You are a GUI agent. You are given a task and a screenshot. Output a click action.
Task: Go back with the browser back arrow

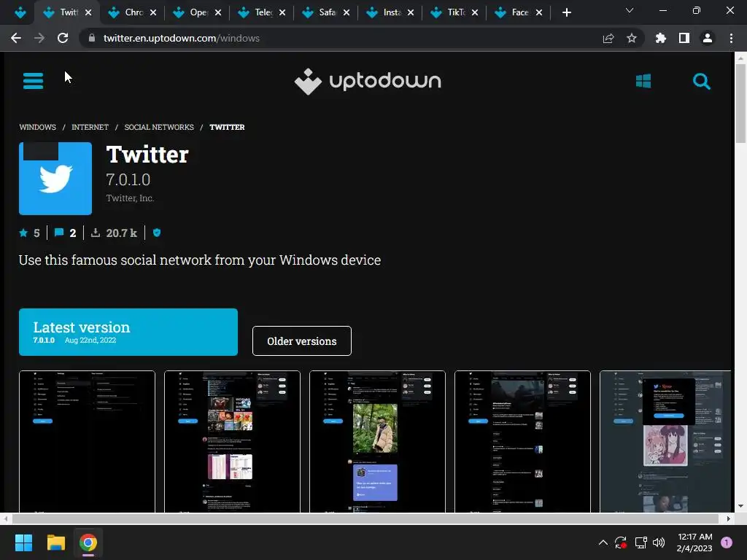coord(16,38)
